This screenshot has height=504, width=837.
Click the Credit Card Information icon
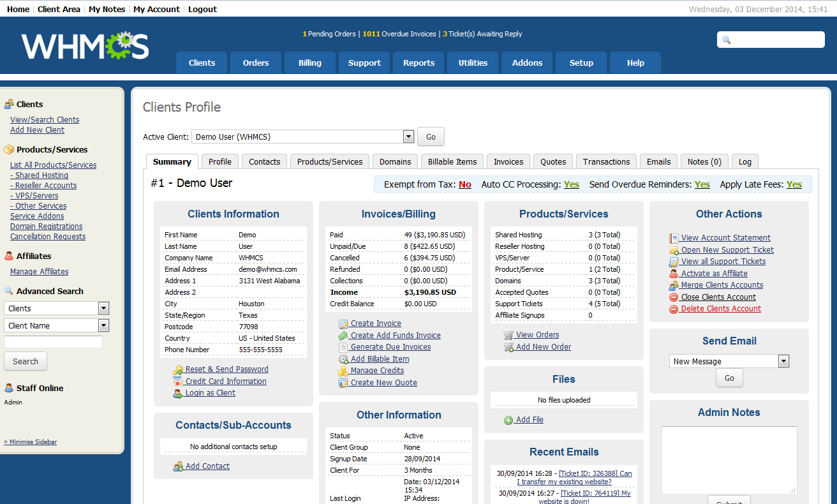point(178,382)
